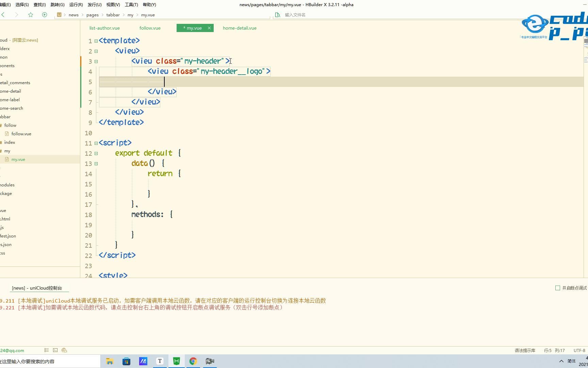Click the editor vertical scrollbar thumb
Image resolution: width=588 pixels, height=368 pixels.
(586, 41)
